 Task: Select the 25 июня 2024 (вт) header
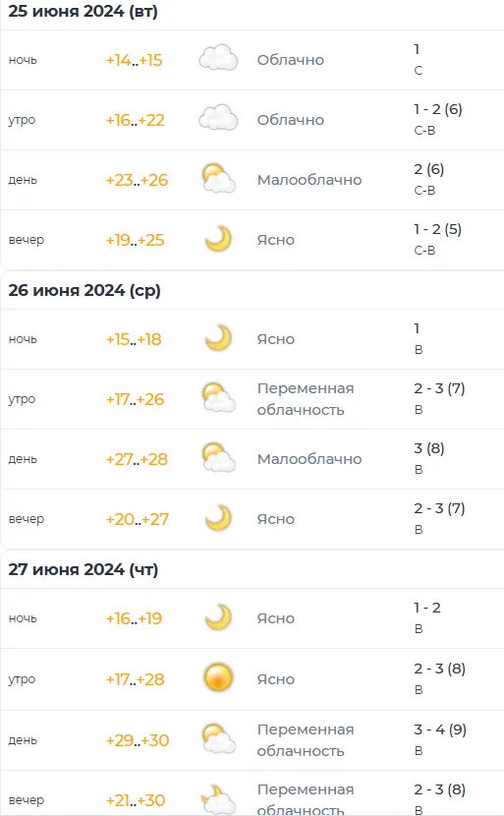point(84,11)
